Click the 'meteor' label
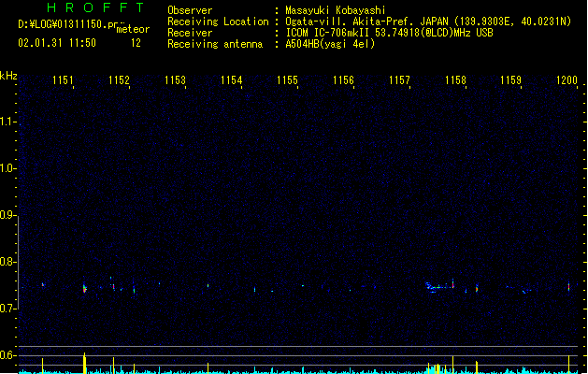The width and height of the screenshot is (588, 374). (x=133, y=29)
